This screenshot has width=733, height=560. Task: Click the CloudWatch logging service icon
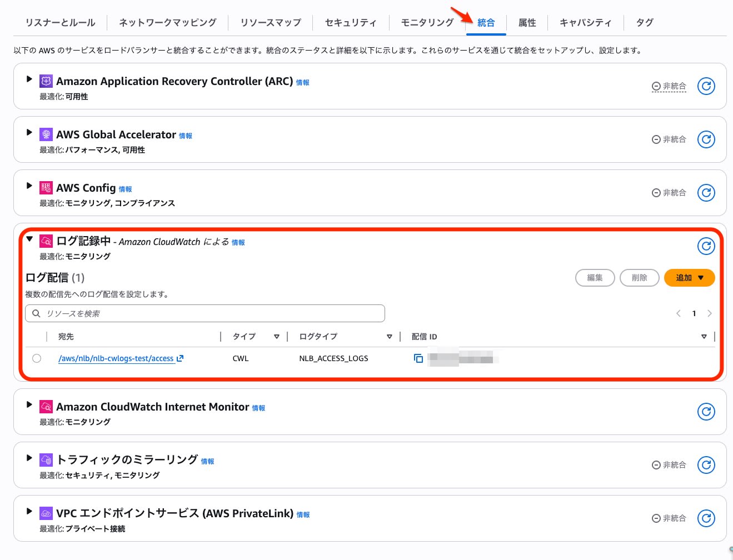(x=46, y=241)
